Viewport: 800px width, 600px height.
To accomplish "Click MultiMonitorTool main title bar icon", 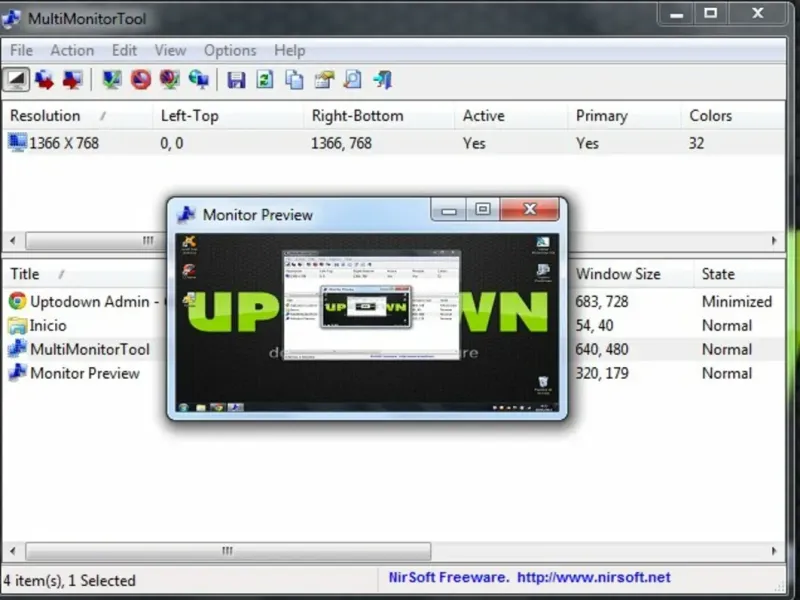I will tap(11, 18).
